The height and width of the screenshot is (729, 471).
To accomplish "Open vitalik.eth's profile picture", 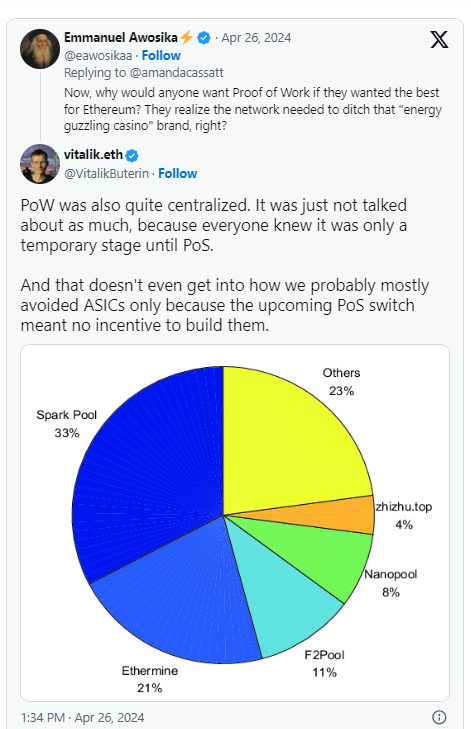I will tap(40, 164).
